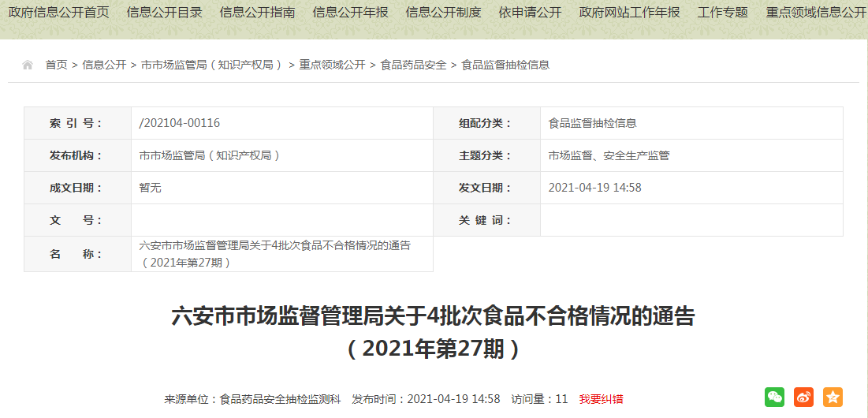Click 发文日期 value 2021-04-19 14:58 in table

pos(594,188)
